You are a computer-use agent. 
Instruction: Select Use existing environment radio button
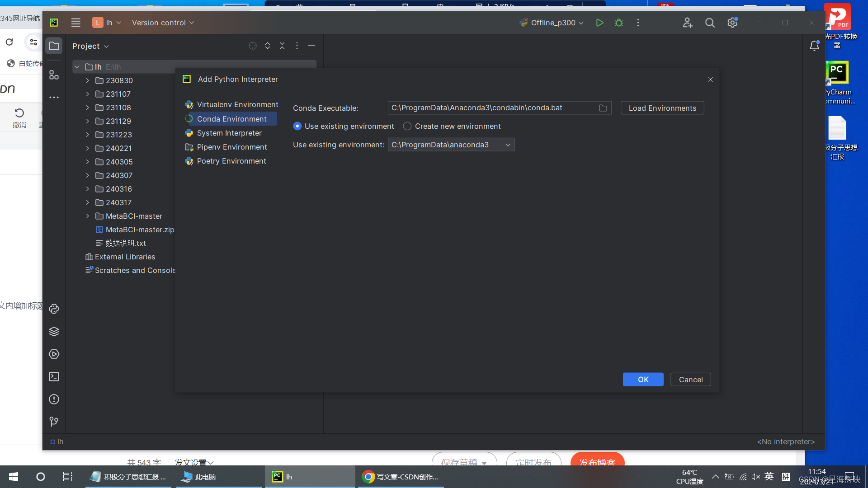[x=297, y=126]
